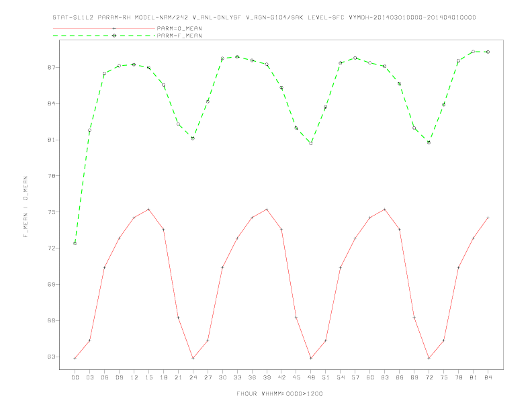
Task: Click the y-axis tick label 75
Action: 51,212
